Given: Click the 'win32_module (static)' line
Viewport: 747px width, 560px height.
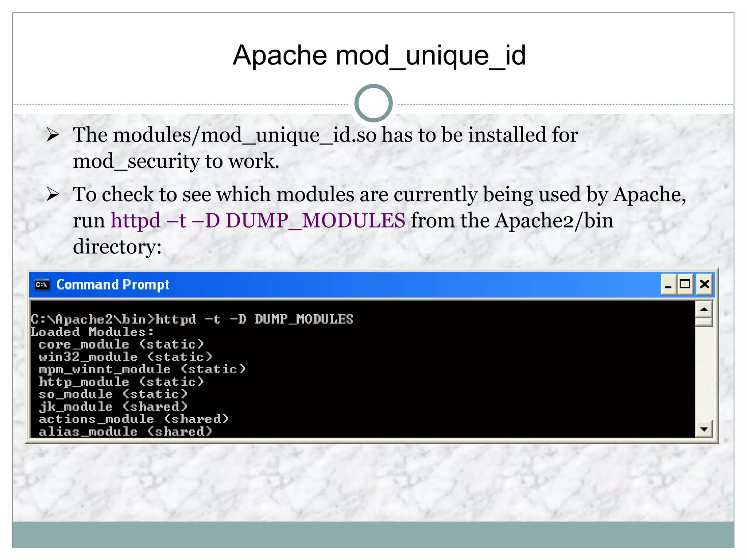Looking at the screenshot, I should coord(125,357).
